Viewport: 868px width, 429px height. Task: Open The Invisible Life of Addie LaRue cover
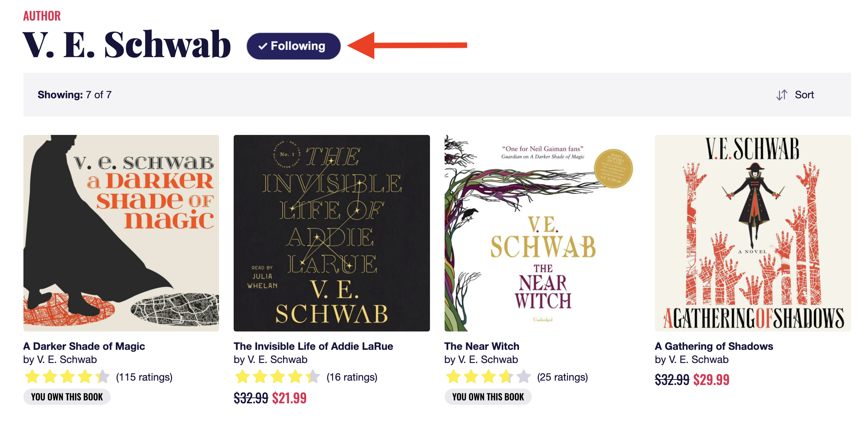click(332, 233)
